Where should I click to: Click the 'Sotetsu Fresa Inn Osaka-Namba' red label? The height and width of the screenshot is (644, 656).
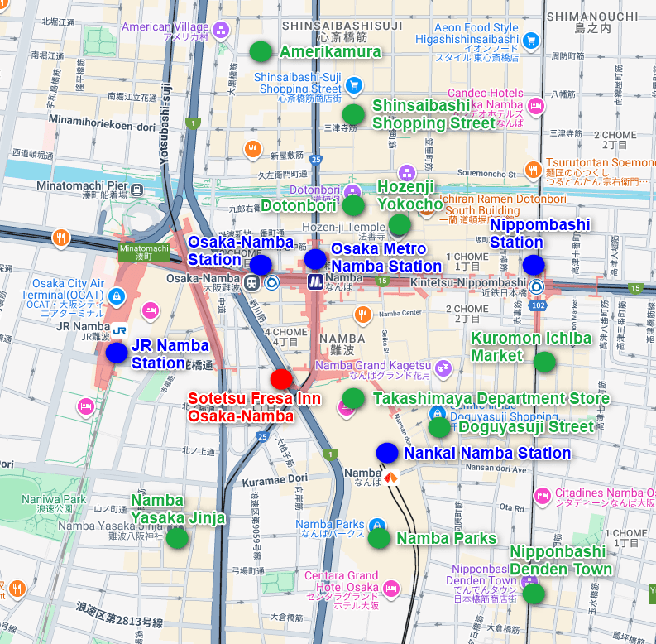point(254,407)
